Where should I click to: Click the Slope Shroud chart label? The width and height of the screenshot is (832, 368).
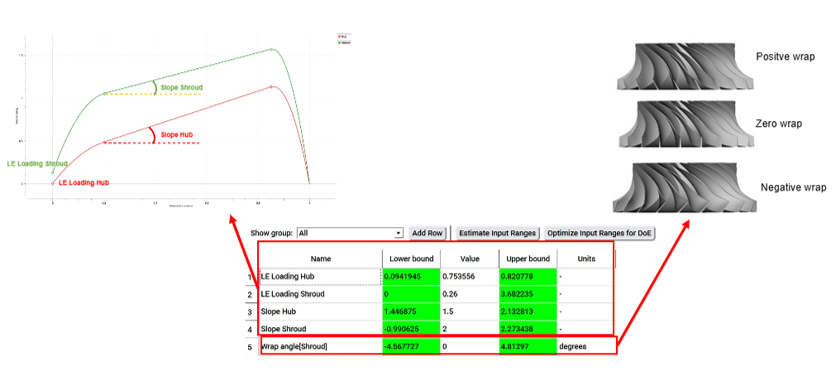(x=181, y=87)
